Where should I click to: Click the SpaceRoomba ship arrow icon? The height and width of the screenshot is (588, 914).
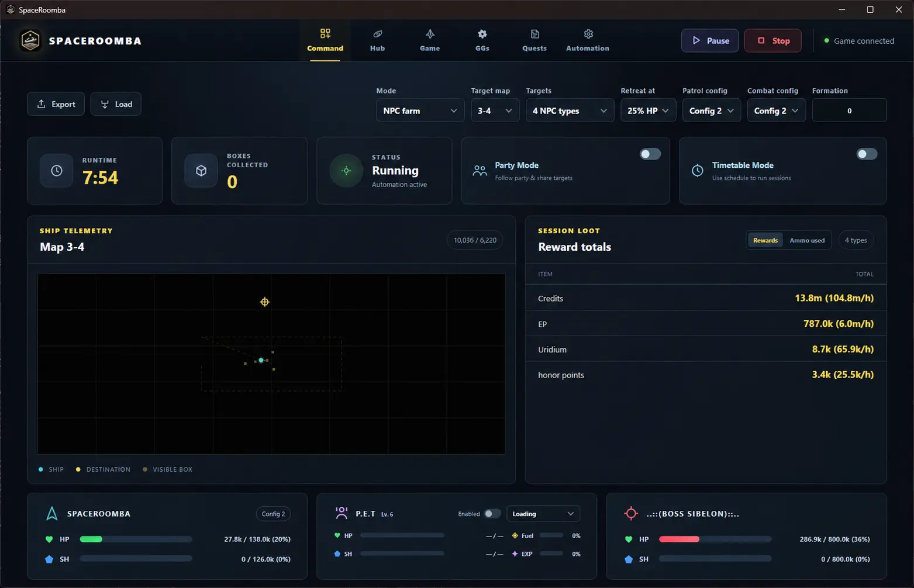(x=52, y=514)
